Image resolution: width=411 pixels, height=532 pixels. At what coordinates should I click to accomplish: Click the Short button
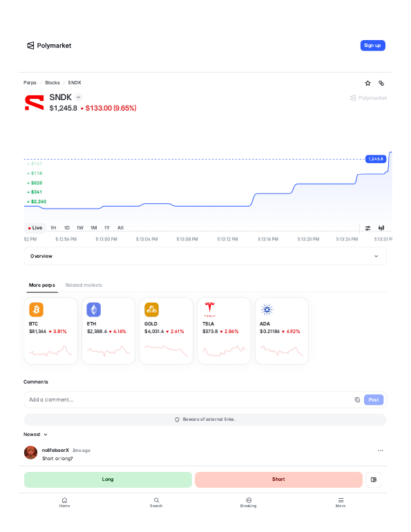(278, 479)
